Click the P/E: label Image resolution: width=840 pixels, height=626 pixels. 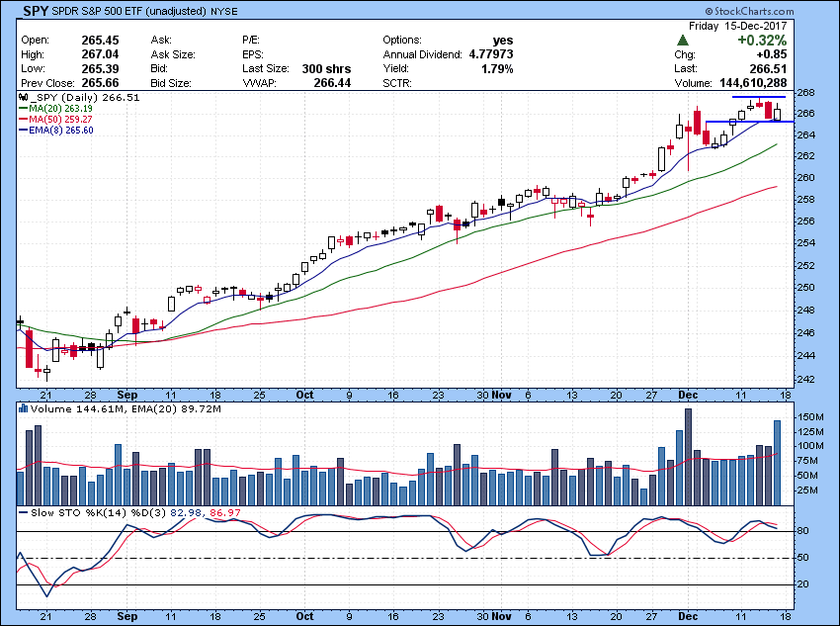point(251,41)
